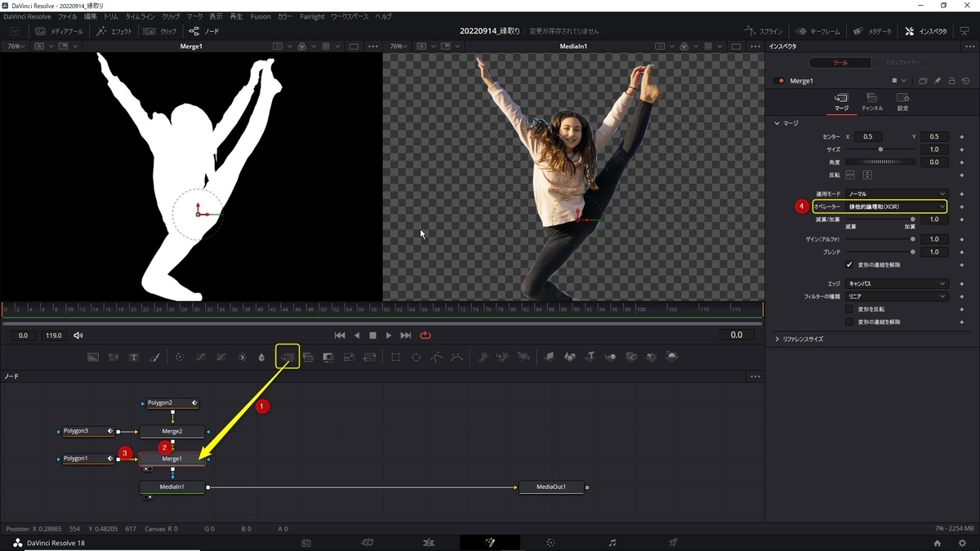The image size is (980, 551).
Task: Expand the リファレンスサイズ section
Action: [x=777, y=339]
